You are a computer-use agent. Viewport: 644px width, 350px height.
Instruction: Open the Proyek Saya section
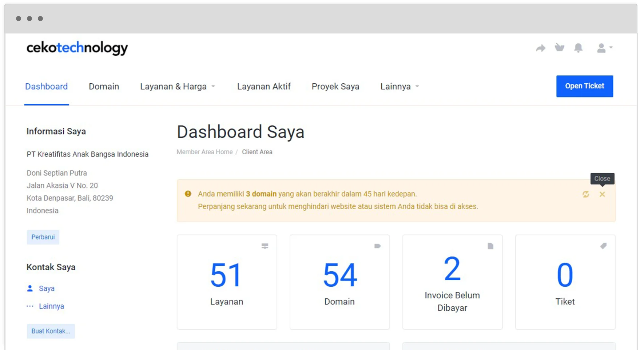click(335, 86)
